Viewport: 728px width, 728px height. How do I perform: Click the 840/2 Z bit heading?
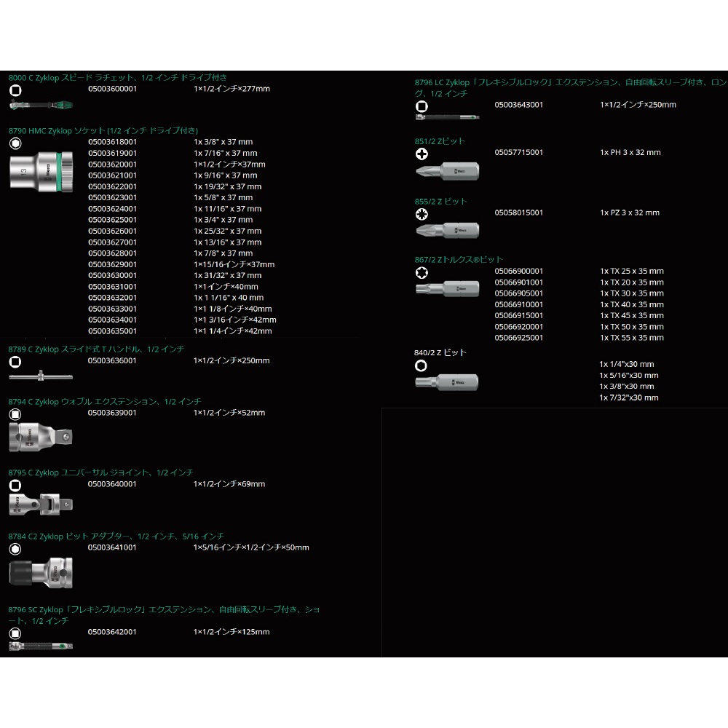[x=440, y=353]
